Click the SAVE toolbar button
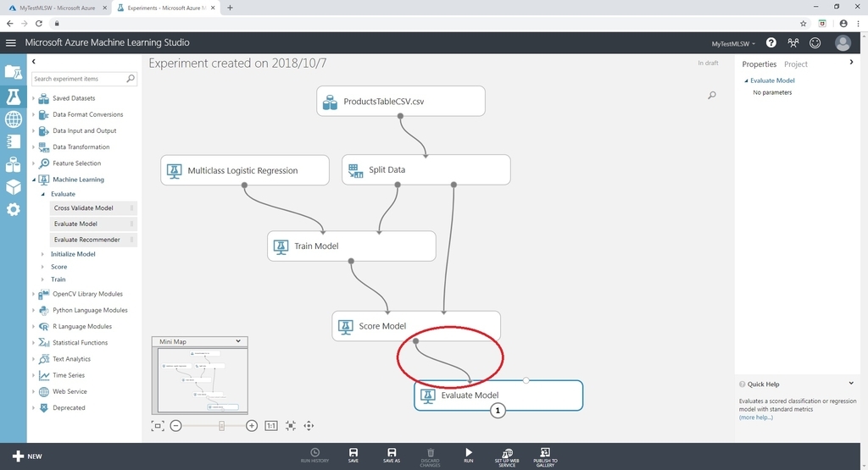This screenshot has height=470, width=868. (x=353, y=456)
